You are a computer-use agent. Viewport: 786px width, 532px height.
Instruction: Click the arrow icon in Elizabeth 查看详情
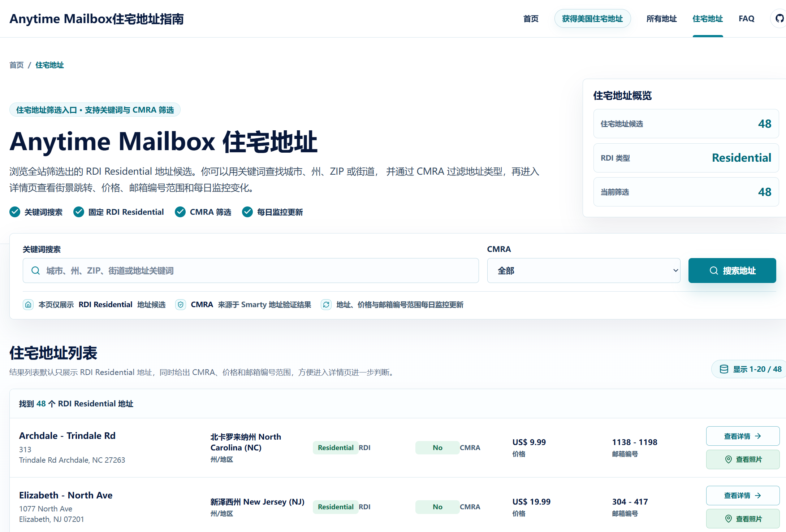tap(758, 496)
